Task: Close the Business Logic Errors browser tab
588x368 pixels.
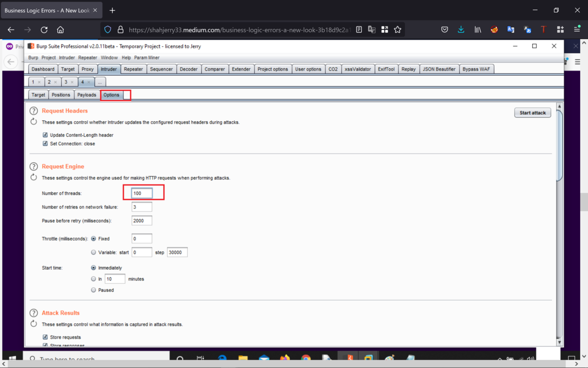Action: pos(95,10)
